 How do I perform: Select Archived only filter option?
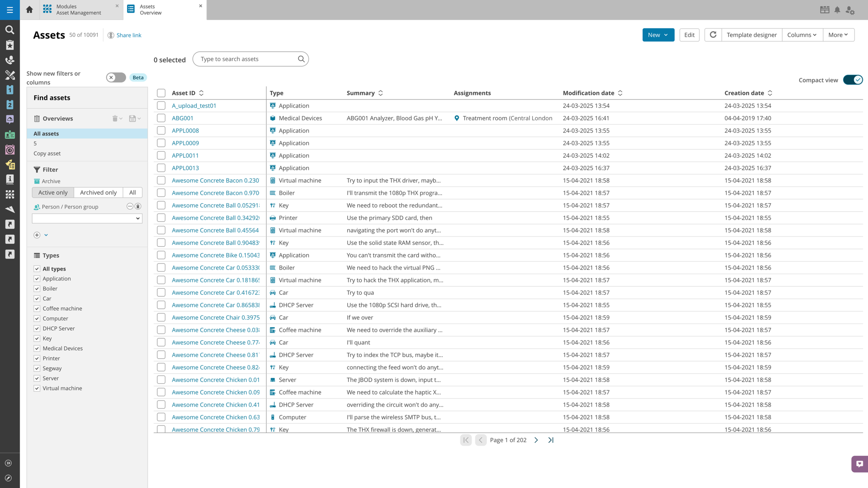[98, 192]
